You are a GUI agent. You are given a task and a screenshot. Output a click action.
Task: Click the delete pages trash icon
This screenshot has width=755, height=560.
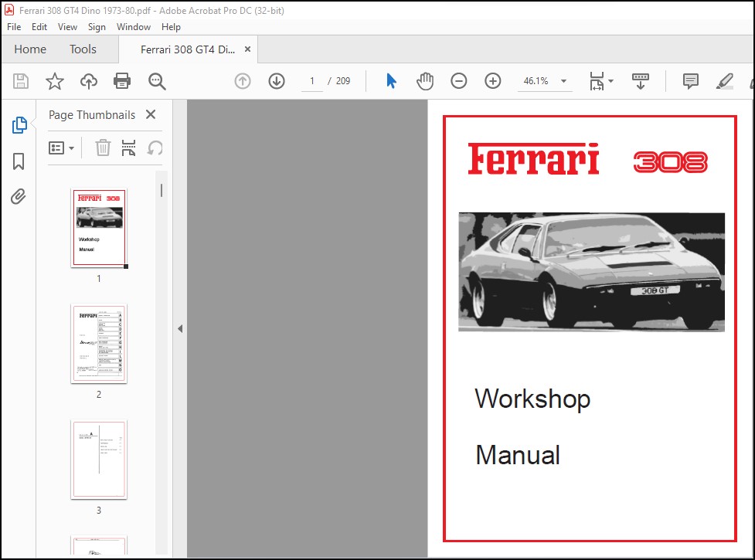tap(103, 148)
